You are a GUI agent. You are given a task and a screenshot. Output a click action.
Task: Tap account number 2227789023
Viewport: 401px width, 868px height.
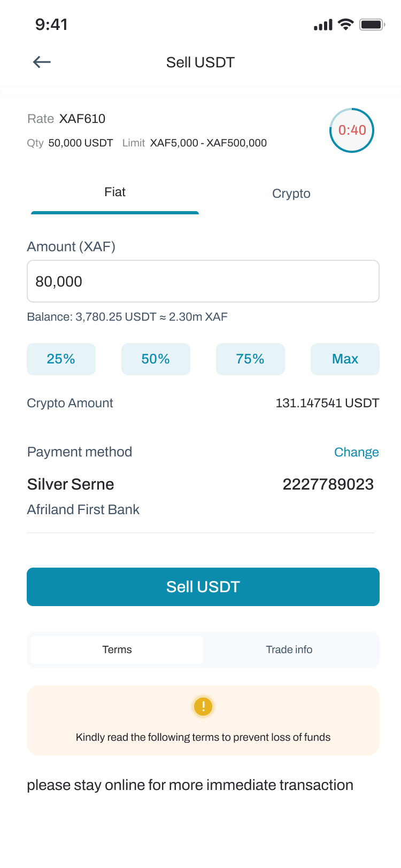(x=328, y=484)
